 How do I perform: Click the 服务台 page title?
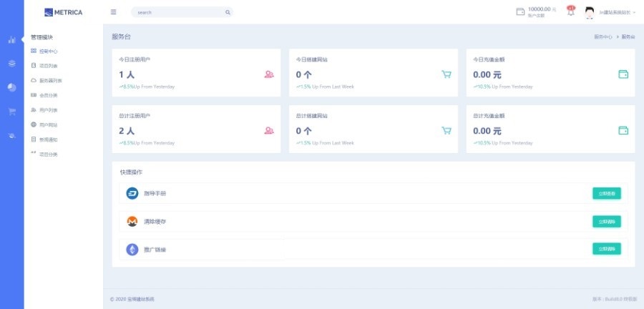[x=121, y=37]
